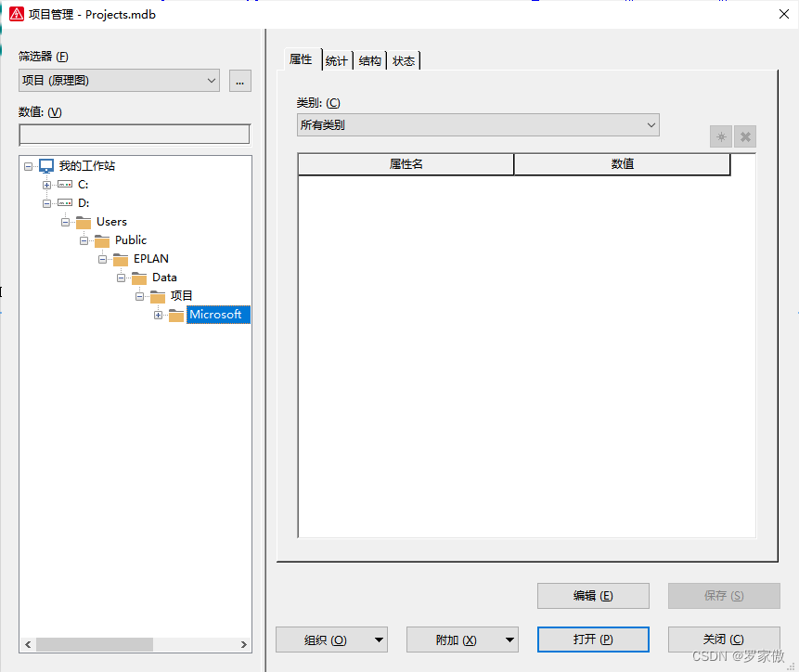The height and width of the screenshot is (672, 799).
Task: Select the Users tree label
Action: point(111,222)
